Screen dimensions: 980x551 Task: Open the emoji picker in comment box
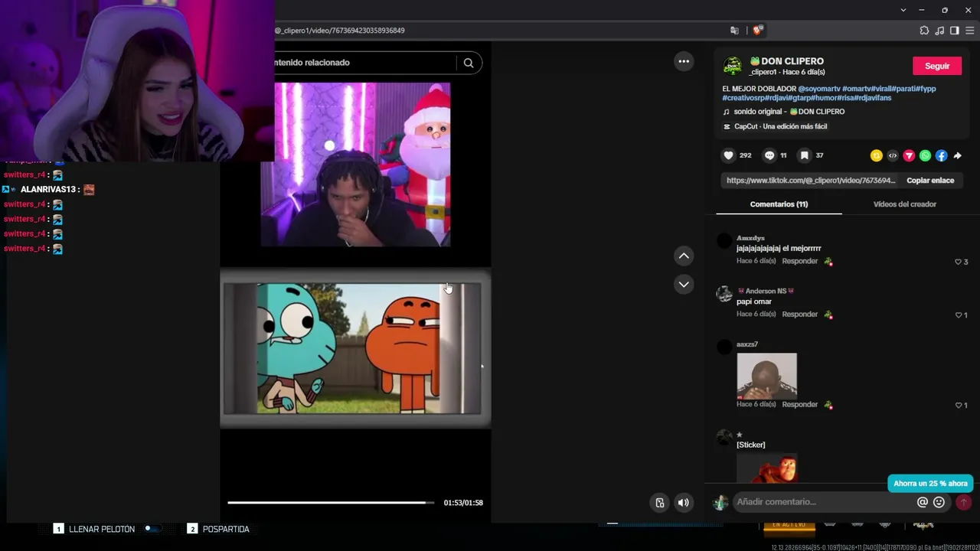[x=939, y=502]
